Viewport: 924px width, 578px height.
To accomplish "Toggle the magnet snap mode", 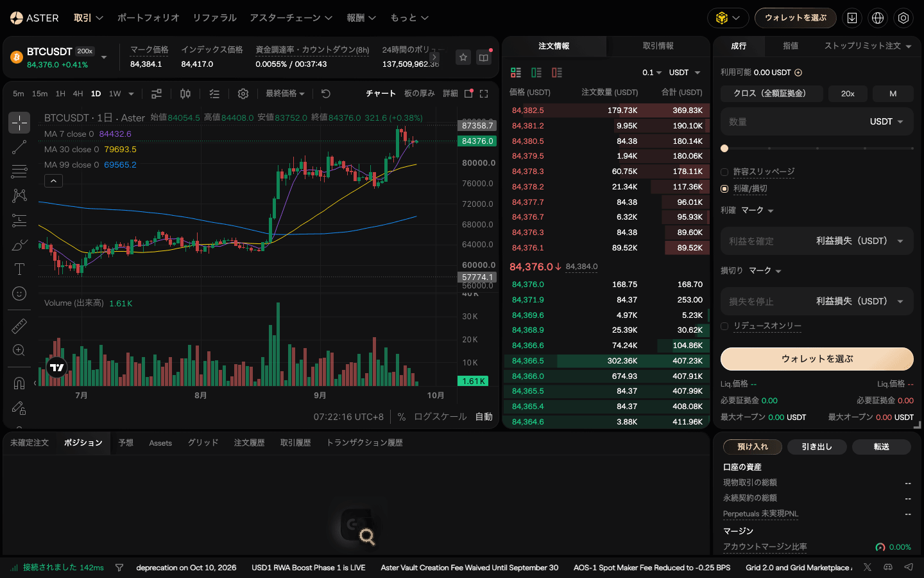I will pos(19,383).
